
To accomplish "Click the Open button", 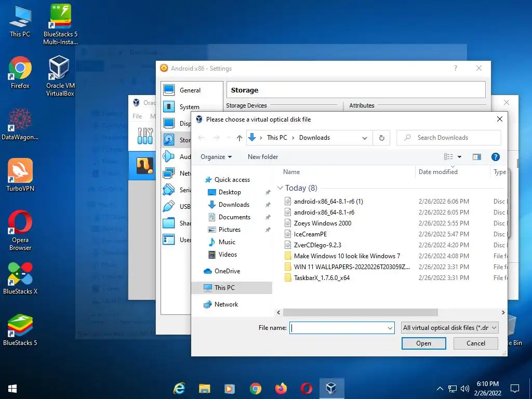I will click(424, 343).
